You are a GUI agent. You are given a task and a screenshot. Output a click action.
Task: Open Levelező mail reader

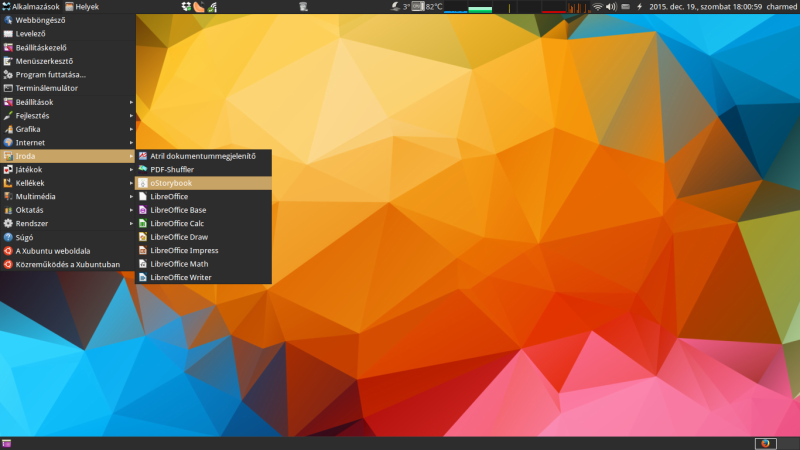point(68,34)
